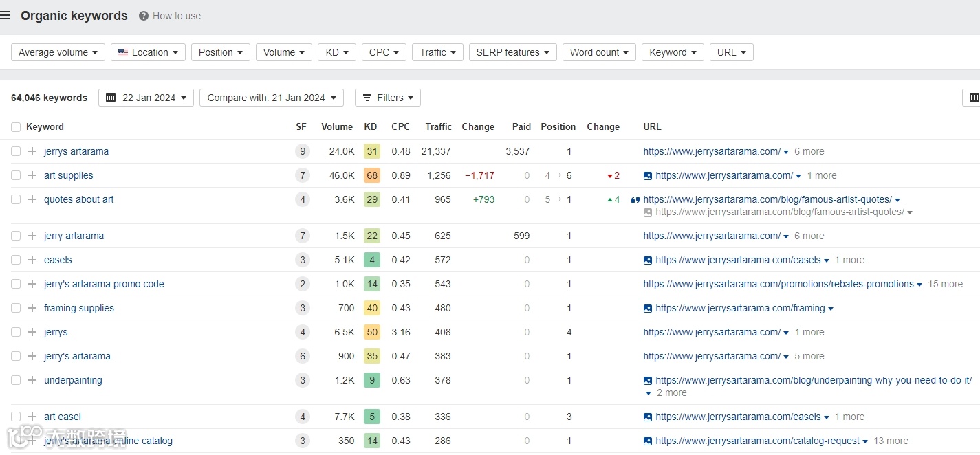The height and width of the screenshot is (455, 980).
Task: Sort by CPC column header
Action: [401, 127]
